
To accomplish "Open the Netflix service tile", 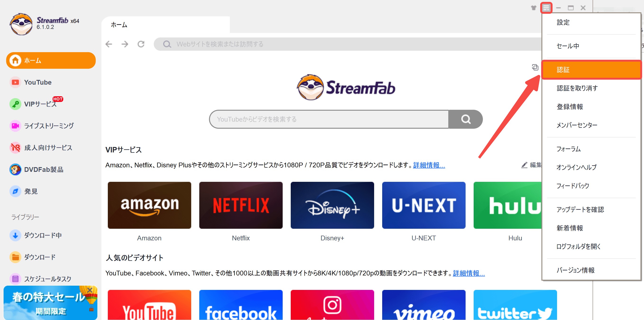I will 241,205.
